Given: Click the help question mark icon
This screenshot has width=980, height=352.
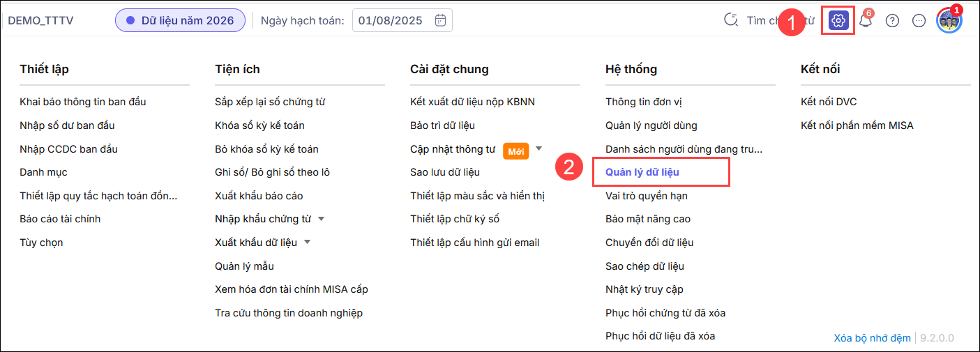Looking at the screenshot, I should 892,20.
